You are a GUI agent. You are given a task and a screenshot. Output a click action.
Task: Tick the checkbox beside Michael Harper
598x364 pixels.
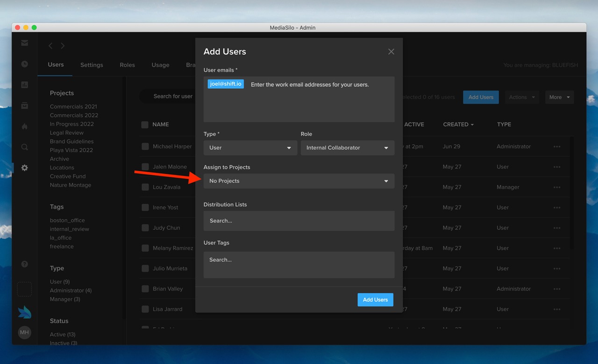[x=145, y=147]
